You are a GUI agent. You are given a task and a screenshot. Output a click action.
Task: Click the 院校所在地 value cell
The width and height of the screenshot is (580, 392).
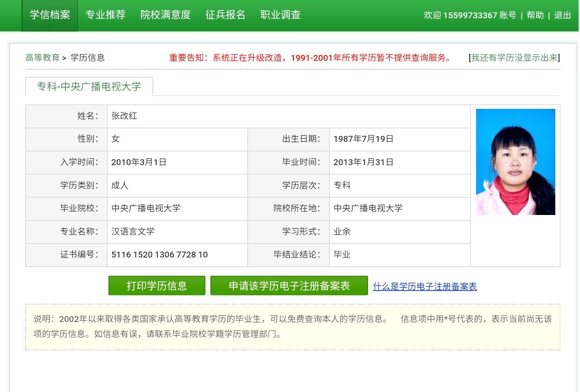click(x=400, y=209)
